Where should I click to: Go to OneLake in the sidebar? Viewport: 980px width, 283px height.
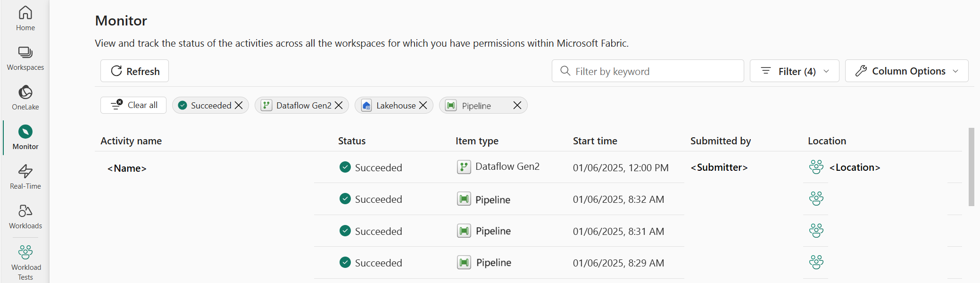(x=25, y=98)
